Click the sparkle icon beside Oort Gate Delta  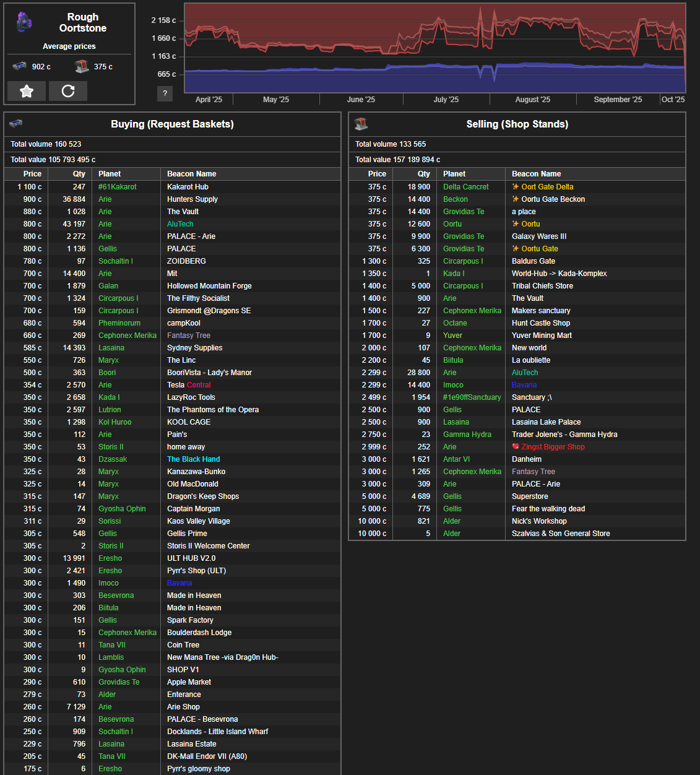point(516,186)
